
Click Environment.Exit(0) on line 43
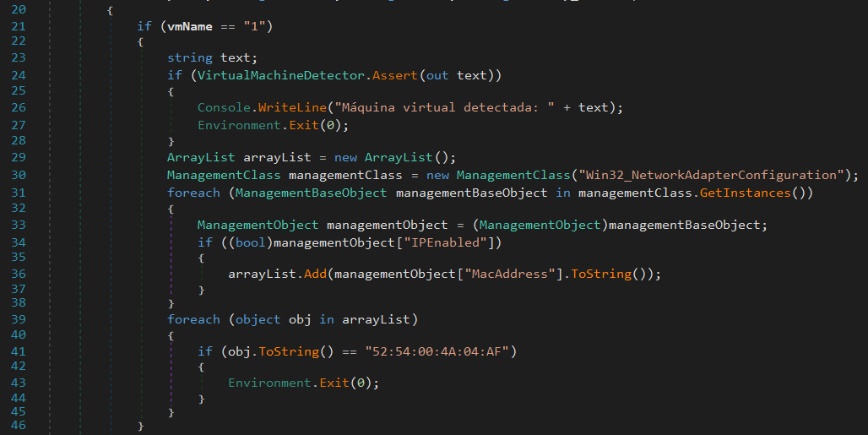pyautogui.click(x=301, y=383)
